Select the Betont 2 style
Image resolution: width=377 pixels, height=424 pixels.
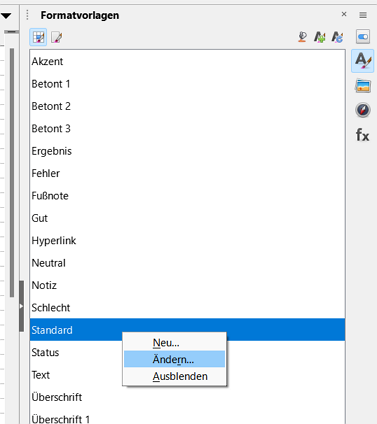[187, 106]
